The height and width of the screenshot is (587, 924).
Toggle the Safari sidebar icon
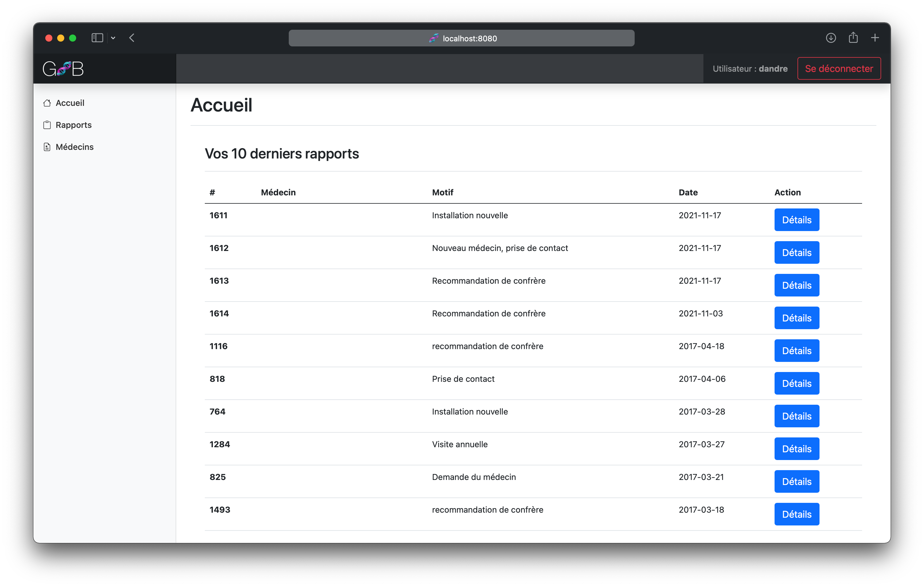coord(97,38)
